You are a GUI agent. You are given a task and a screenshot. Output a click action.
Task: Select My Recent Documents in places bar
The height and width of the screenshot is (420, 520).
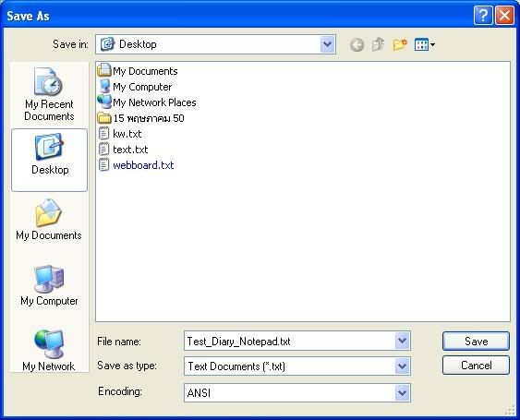pyautogui.click(x=49, y=94)
